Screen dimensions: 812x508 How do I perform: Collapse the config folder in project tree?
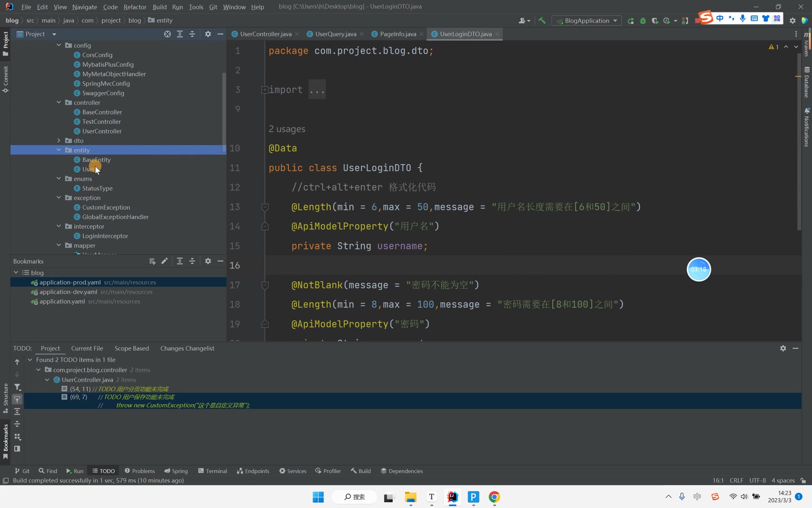[x=59, y=45]
